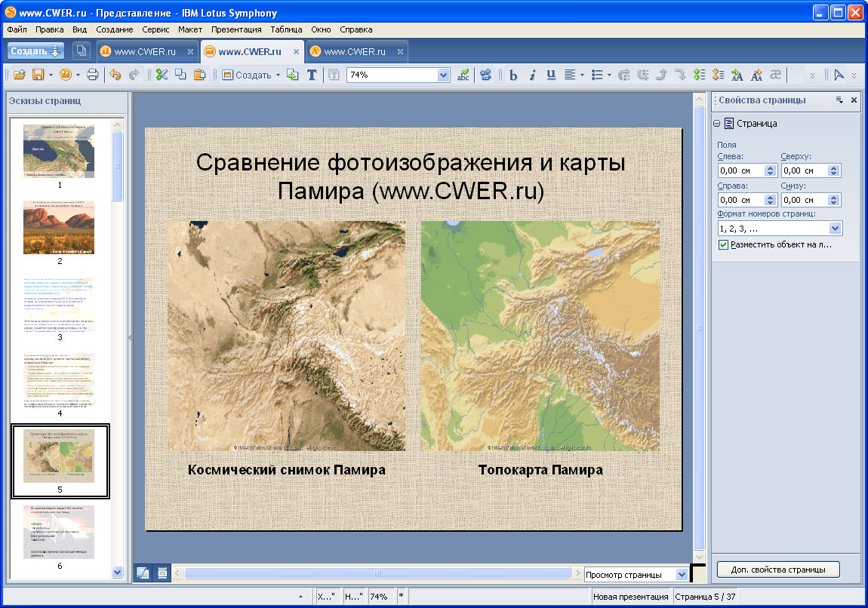The height and width of the screenshot is (608, 868).
Task: Open the 'Презентация' menu
Action: pyautogui.click(x=236, y=30)
